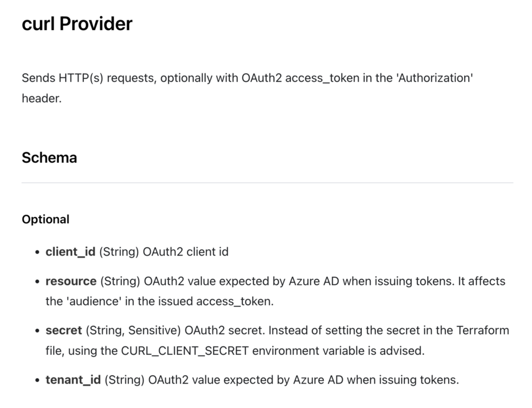
Task: Click the tenant_id attribute name
Action: (73, 380)
